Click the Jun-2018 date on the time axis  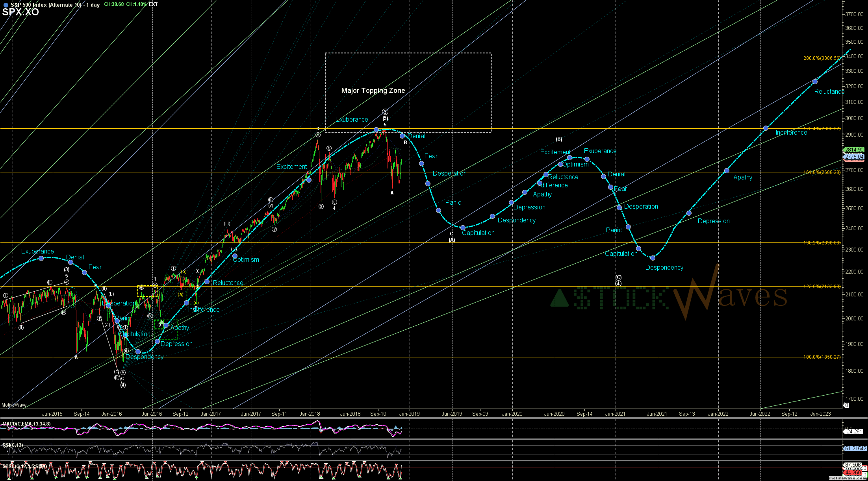click(x=350, y=414)
